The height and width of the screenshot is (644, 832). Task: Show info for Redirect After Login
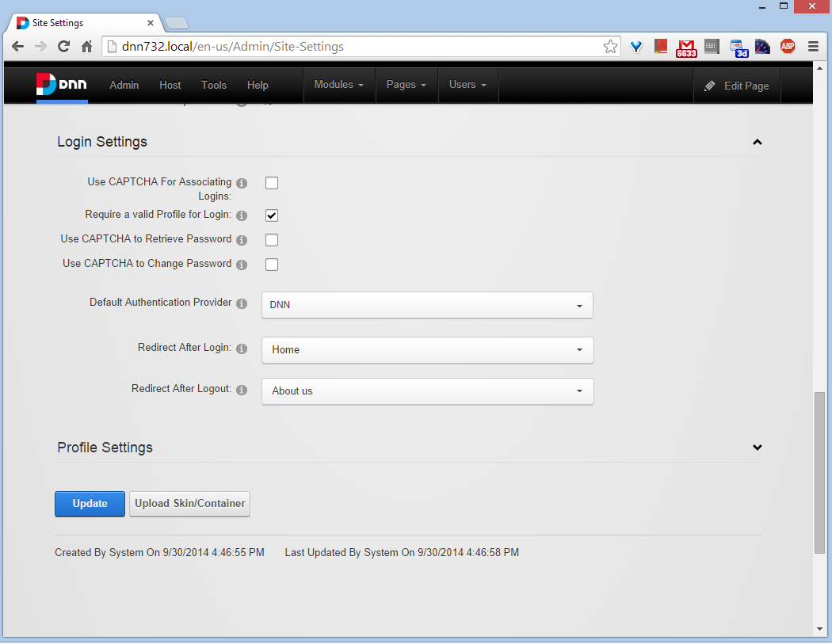[242, 349]
